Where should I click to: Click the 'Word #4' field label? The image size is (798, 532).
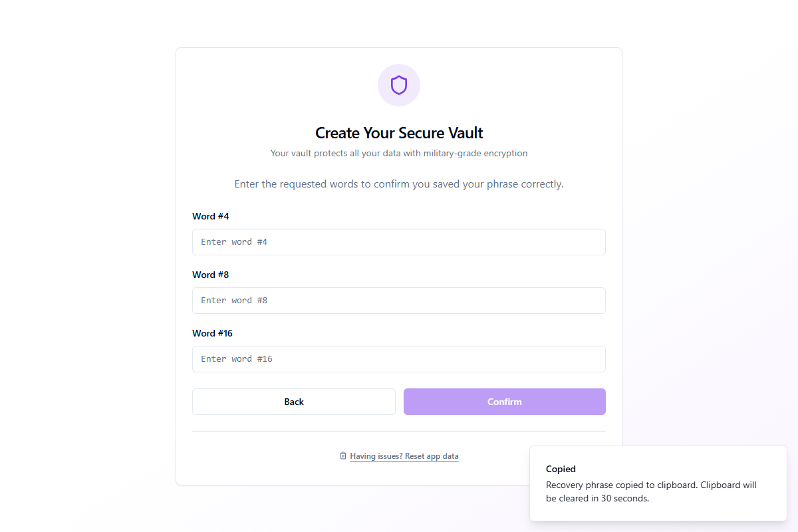click(211, 216)
